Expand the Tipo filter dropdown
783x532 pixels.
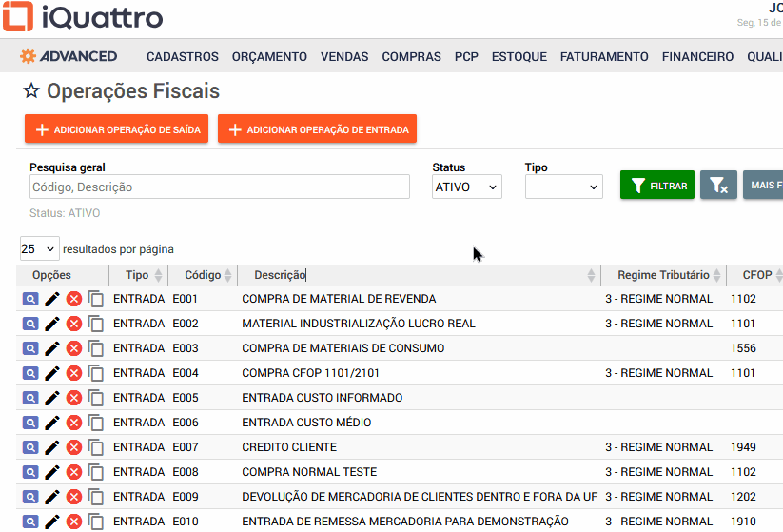pos(563,187)
